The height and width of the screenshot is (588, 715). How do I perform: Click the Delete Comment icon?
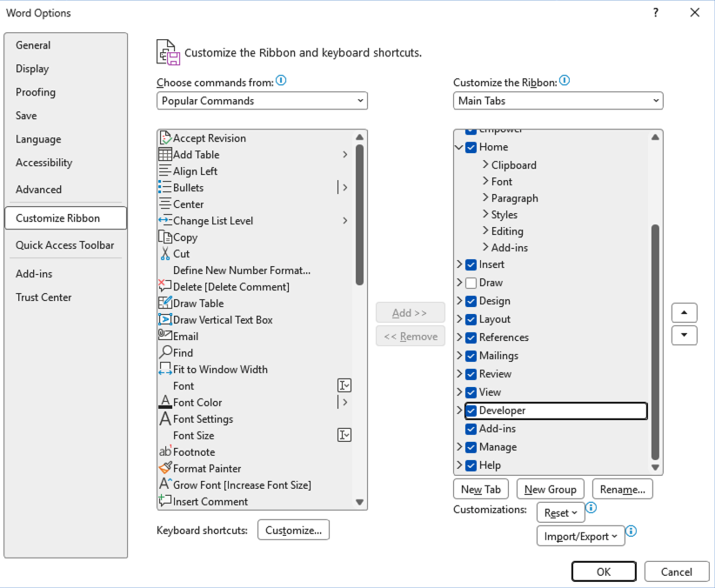165,286
